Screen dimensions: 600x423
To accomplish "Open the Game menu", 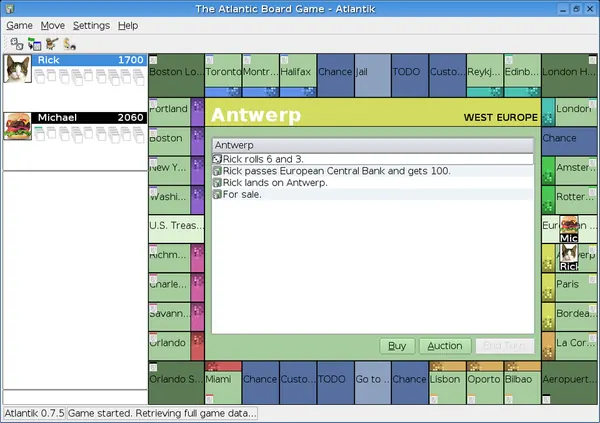I will tap(19, 26).
